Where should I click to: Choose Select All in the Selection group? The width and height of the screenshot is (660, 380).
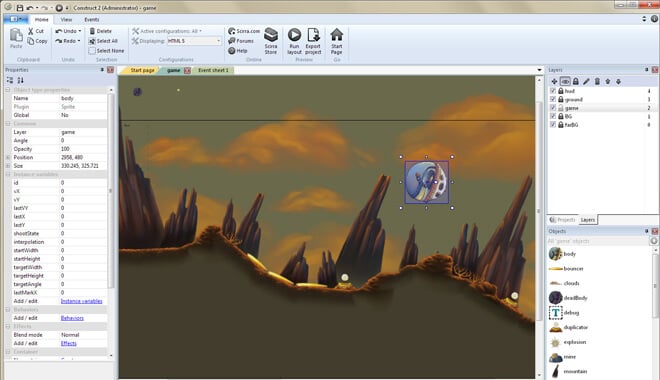[103, 41]
